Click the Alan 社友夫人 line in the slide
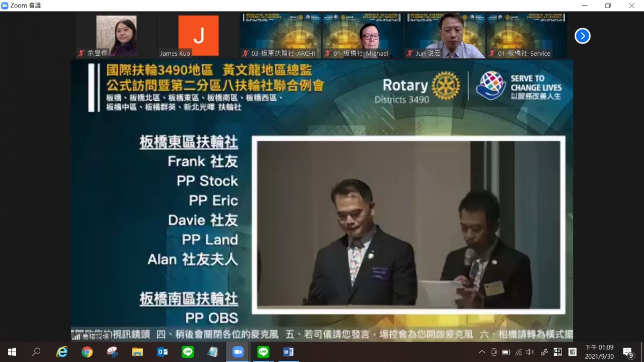Screen dimensions: 644x362 coord(193,259)
